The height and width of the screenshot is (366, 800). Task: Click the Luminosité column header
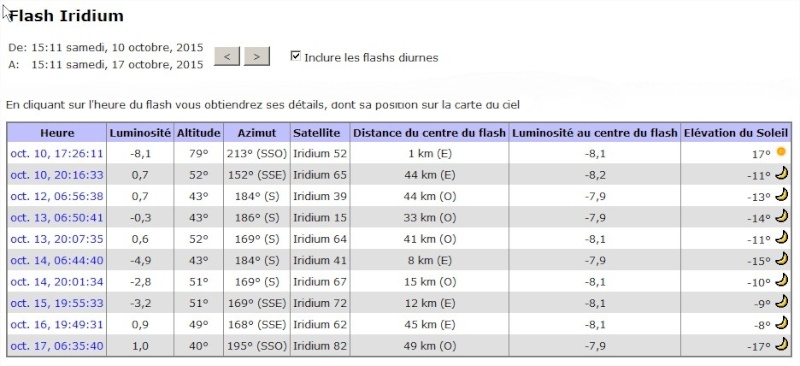coord(140,133)
